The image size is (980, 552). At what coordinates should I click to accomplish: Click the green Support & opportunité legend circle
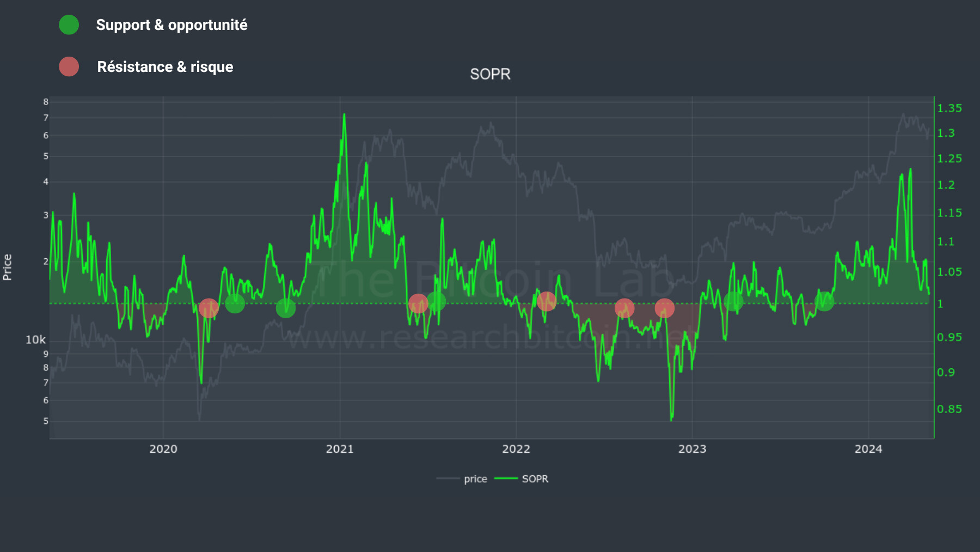click(x=69, y=25)
